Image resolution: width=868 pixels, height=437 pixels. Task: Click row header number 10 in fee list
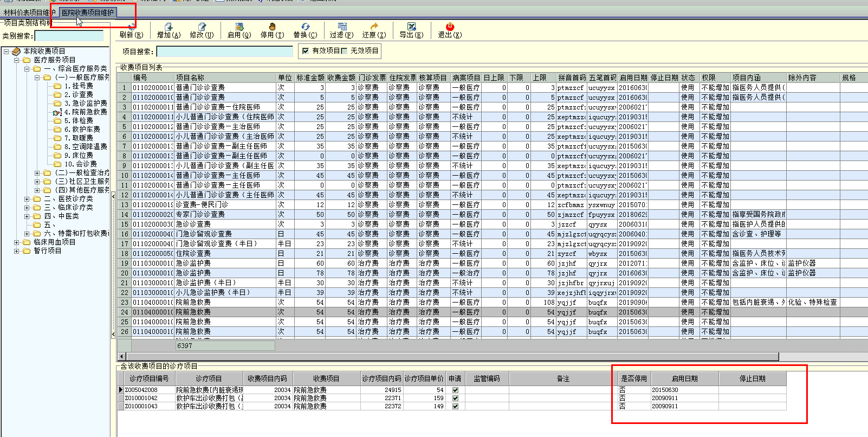[x=125, y=176]
